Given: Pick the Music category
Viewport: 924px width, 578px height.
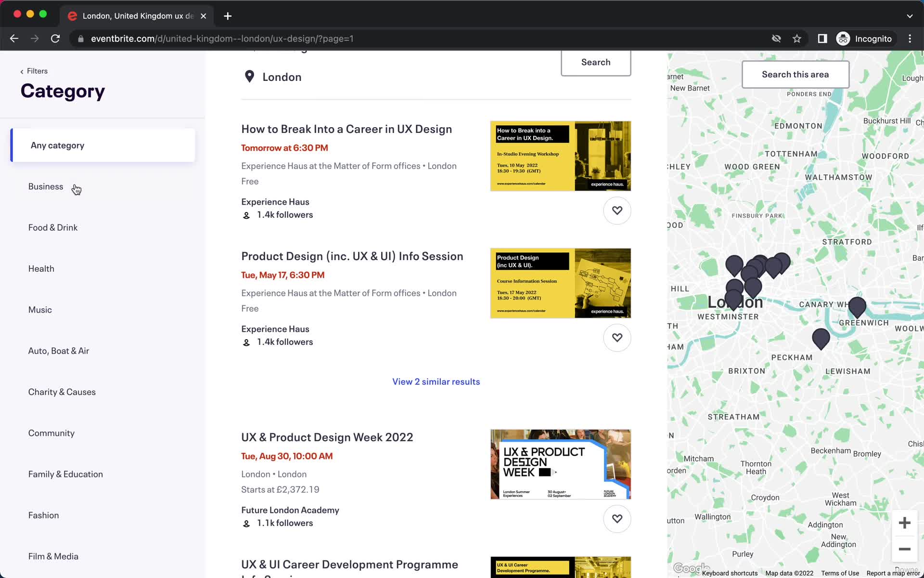Looking at the screenshot, I should pyautogui.click(x=40, y=310).
